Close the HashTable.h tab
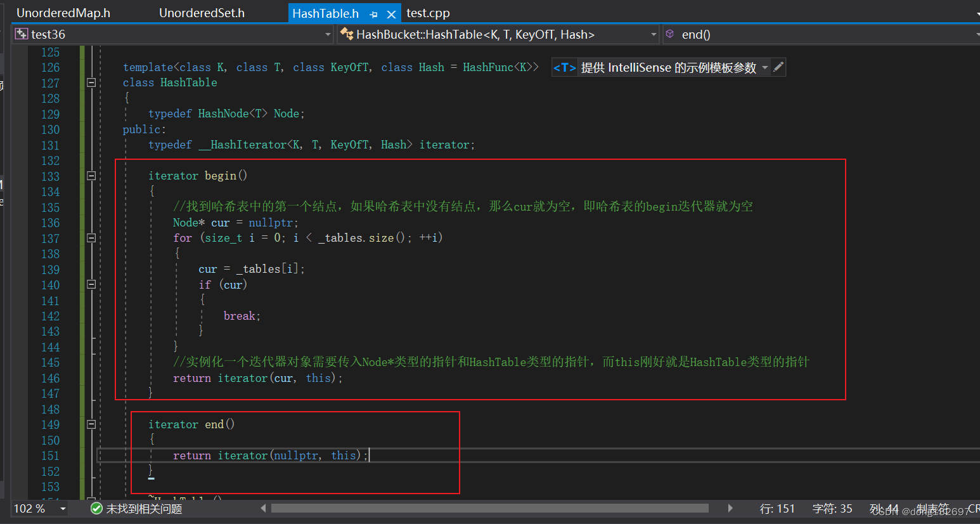 click(x=391, y=14)
